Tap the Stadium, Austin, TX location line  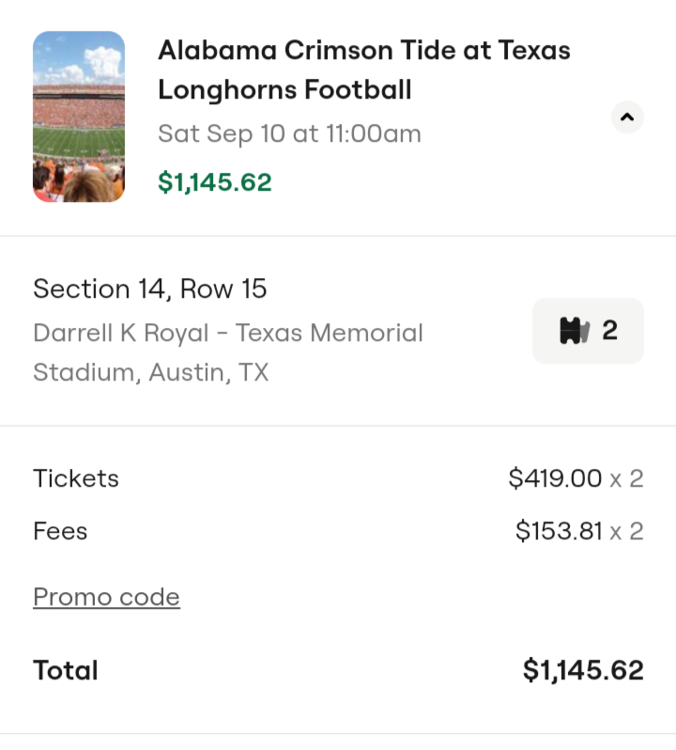point(151,373)
